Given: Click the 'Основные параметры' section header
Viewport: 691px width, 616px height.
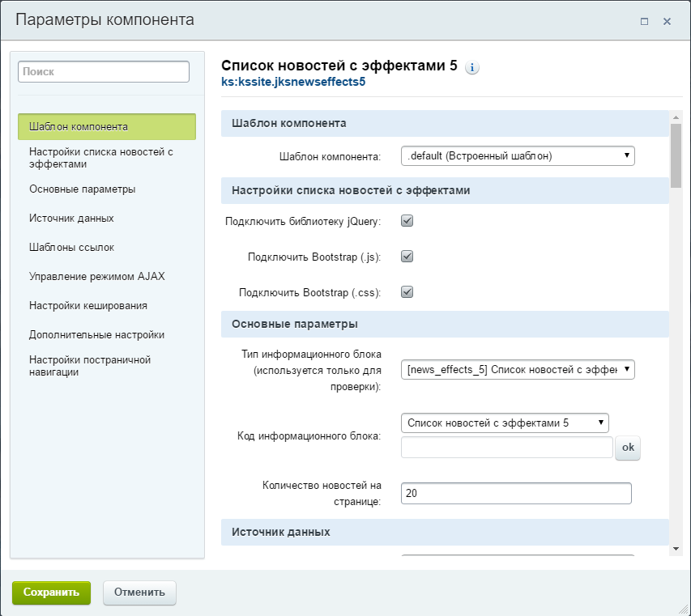Looking at the screenshot, I should tap(445, 324).
